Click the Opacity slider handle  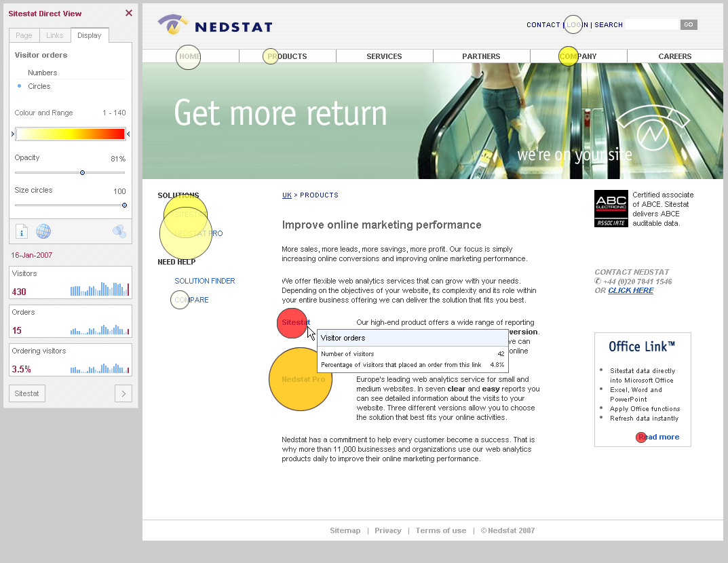point(82,172)
